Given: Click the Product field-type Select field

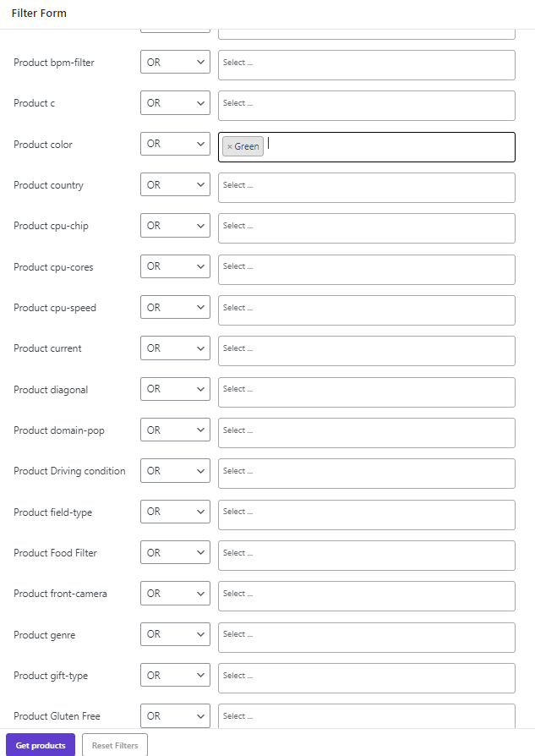Looking at the screenshot, I should [x=366, y=514].
